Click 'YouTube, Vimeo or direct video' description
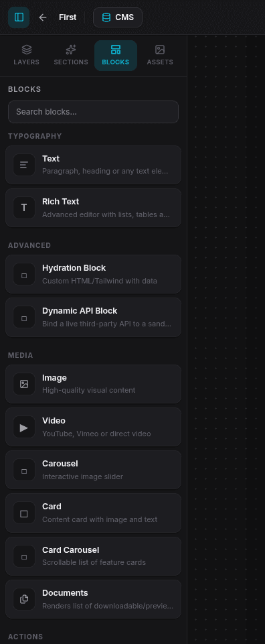This screenshot has height=644, width=265. pyautogui.click(x=96, y=434)
